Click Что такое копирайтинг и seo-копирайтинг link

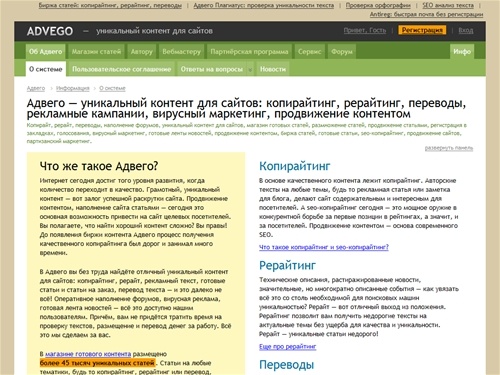(324, 247)
